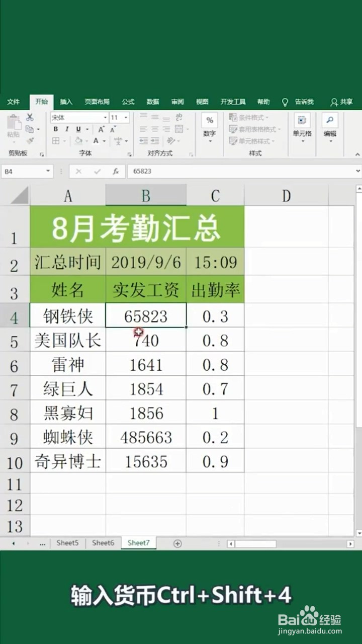The height and width of the screenshot is (644, 362).
Task: Toggle Italic formatting
Action: (x=67, y=129)
